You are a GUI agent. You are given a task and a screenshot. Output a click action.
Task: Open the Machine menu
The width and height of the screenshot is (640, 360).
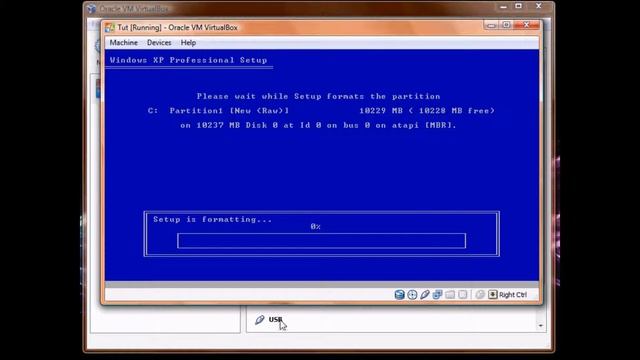pos(123,42)
